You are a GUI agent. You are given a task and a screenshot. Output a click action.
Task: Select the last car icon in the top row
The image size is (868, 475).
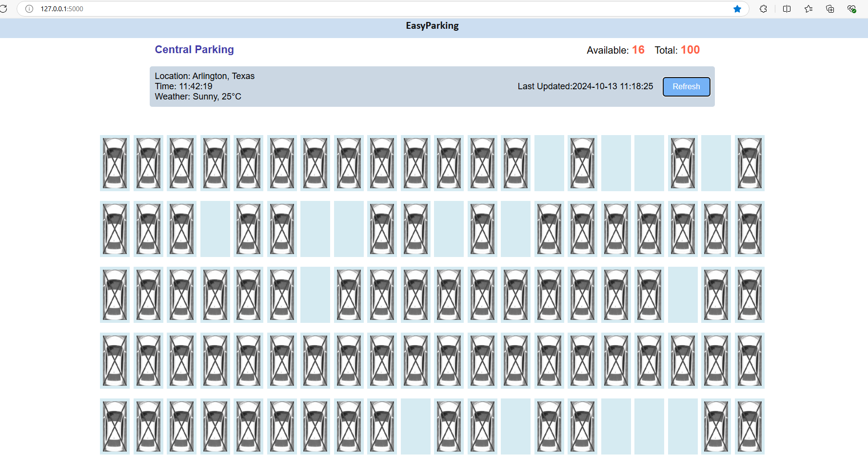coord(750,163)
